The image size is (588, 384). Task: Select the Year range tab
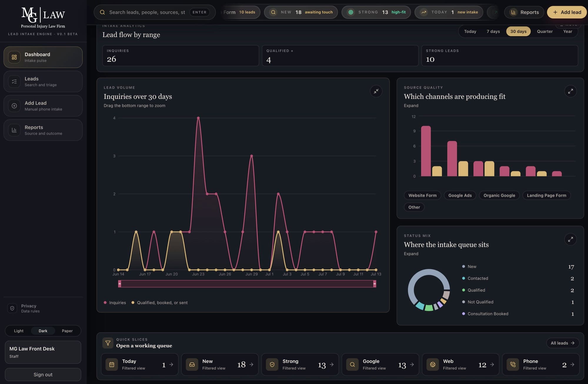click(567, 31)
